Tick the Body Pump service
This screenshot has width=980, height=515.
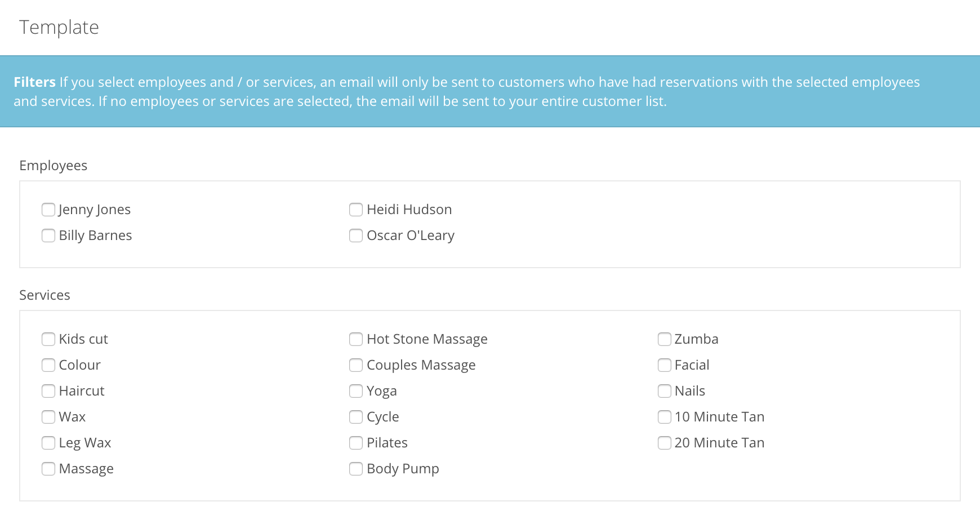356,469
